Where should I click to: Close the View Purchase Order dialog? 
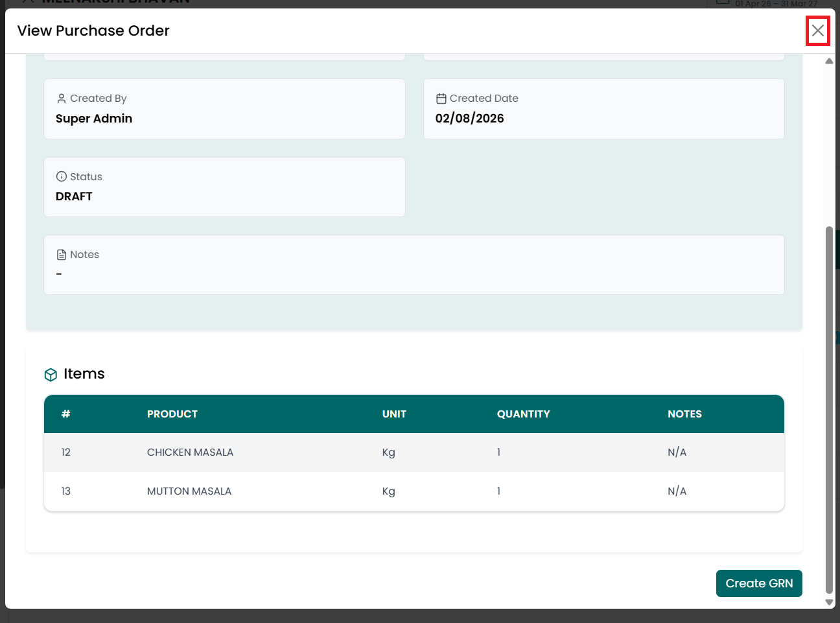818,30
